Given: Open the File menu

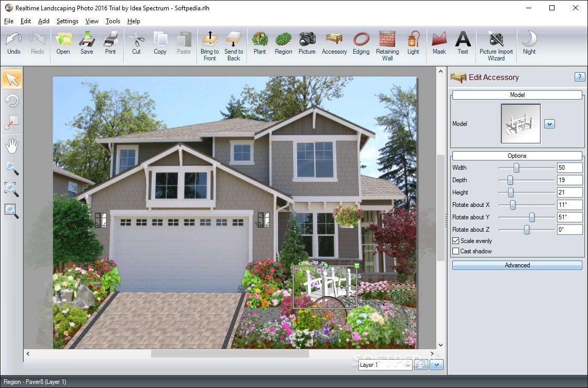Looking at the screenshot, I should coord(9,21).
